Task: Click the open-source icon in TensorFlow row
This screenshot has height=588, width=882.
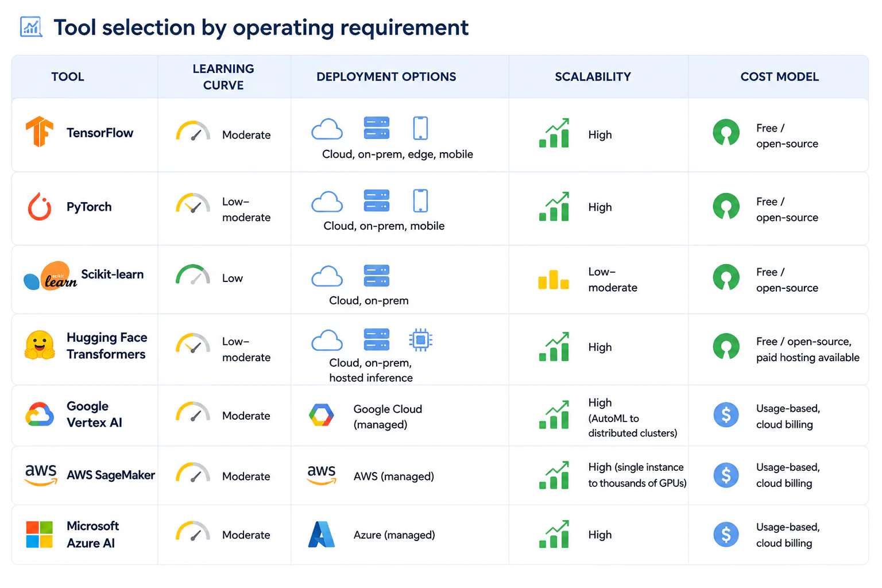Action: click(726, 133)
